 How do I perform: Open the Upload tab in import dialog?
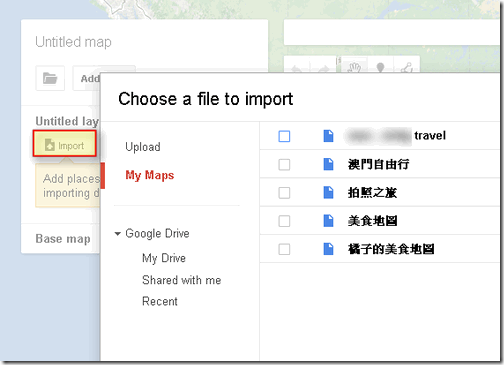[x=143, y=147]
